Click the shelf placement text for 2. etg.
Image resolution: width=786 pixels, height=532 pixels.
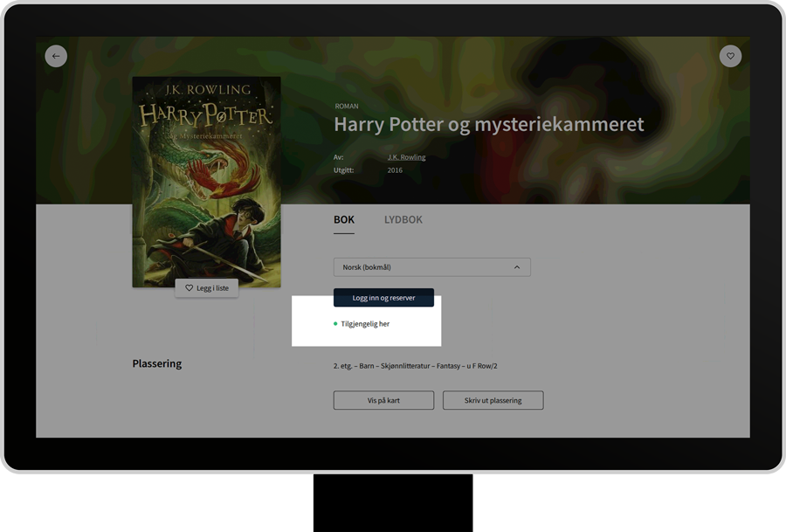(x=415, y=366)
